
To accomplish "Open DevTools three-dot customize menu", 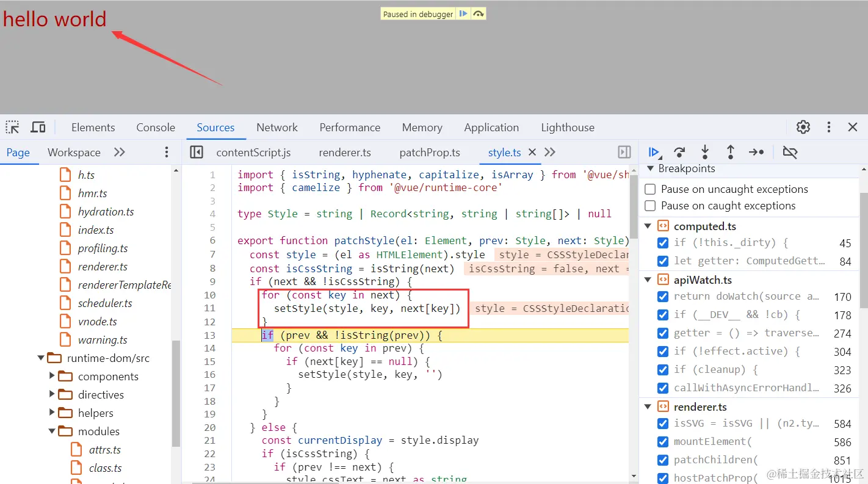I will click(828, 127).
